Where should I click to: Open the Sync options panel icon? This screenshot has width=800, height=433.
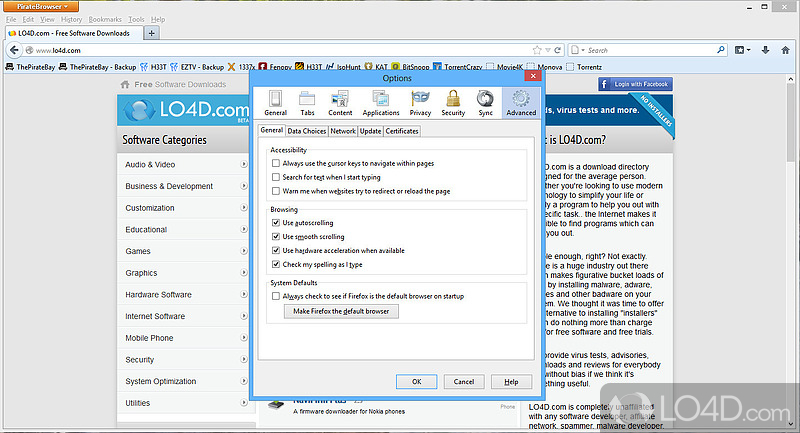485,103
